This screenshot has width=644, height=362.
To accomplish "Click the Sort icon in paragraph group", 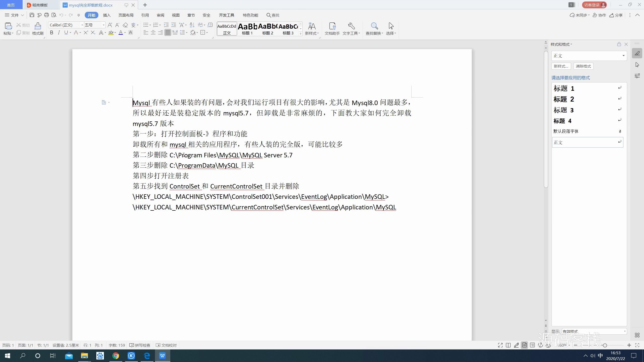I will 192,25.
